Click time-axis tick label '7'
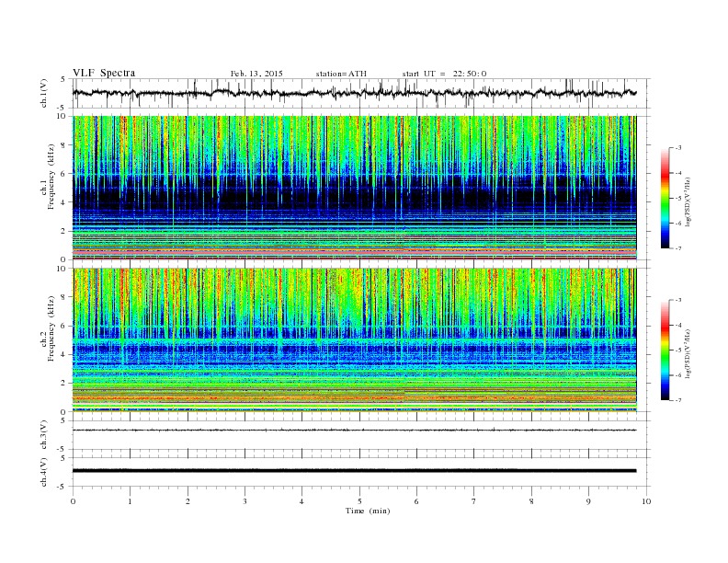The image size is (728, 563). coord(474,501)
